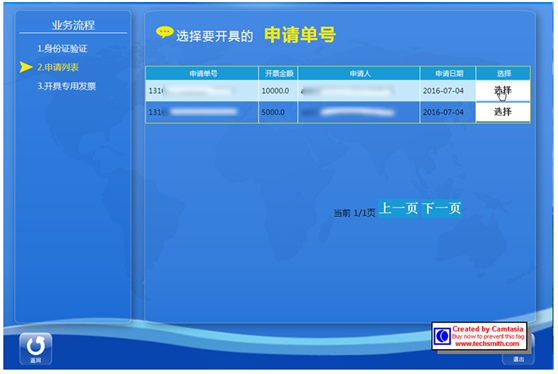The height and width of the screenshot is (374, 558).
Task: Click the 业务流程 panel title
Action: 73,25
